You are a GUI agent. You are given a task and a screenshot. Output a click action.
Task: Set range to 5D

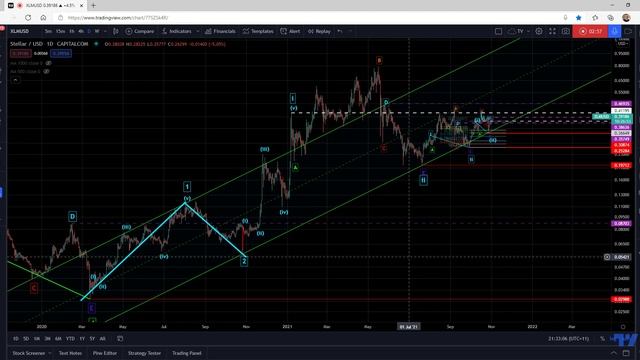(26, 338)
